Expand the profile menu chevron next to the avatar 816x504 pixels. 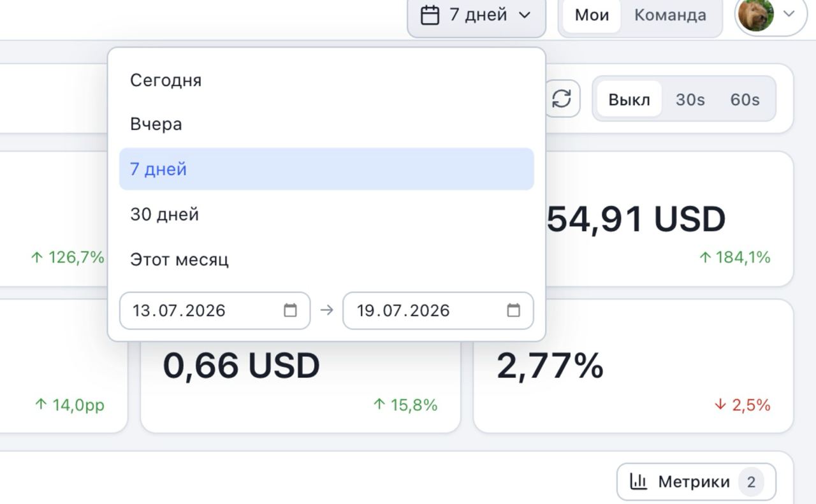coord(789,14)
